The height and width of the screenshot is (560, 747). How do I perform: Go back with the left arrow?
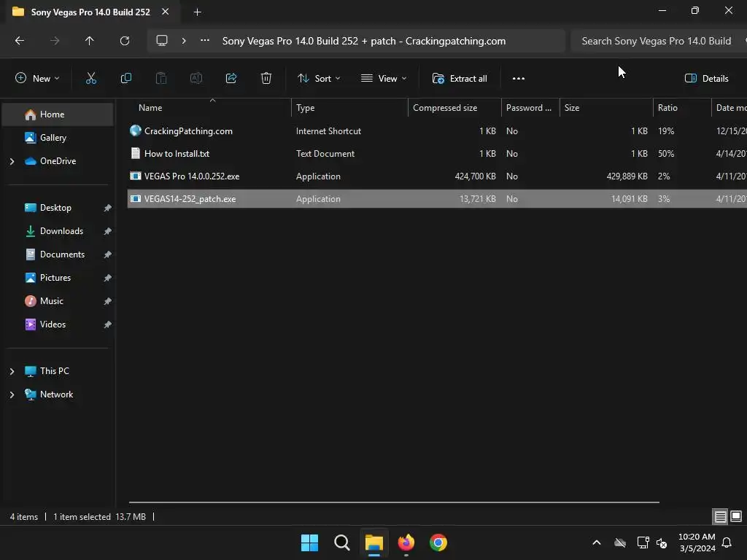point(20,41)
